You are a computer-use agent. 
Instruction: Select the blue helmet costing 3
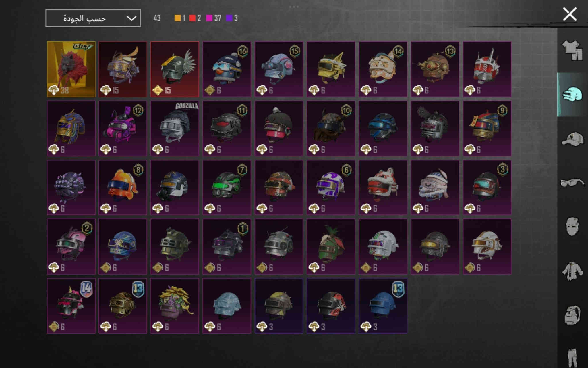[383, 306]
